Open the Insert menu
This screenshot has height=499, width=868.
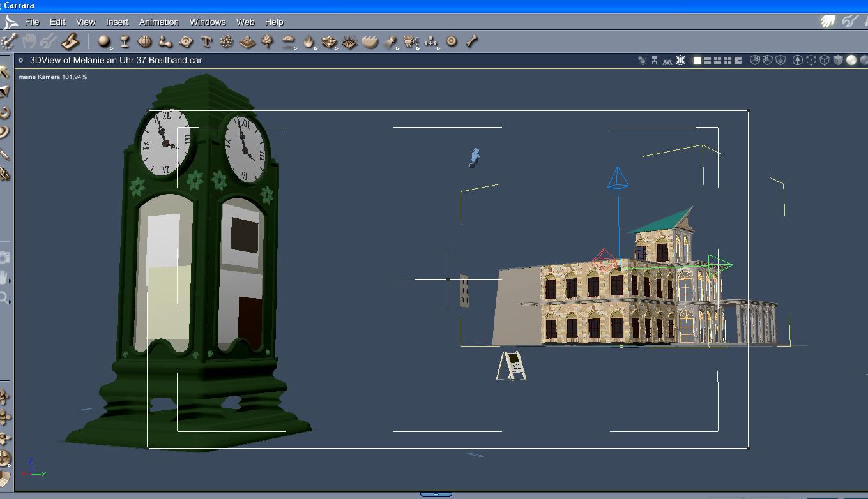point(117,22)
